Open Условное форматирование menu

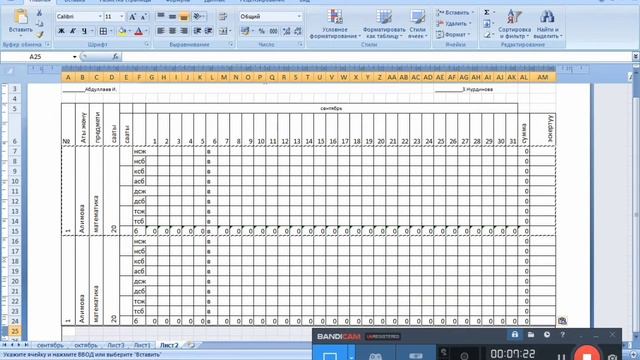[x=335, y=24]
